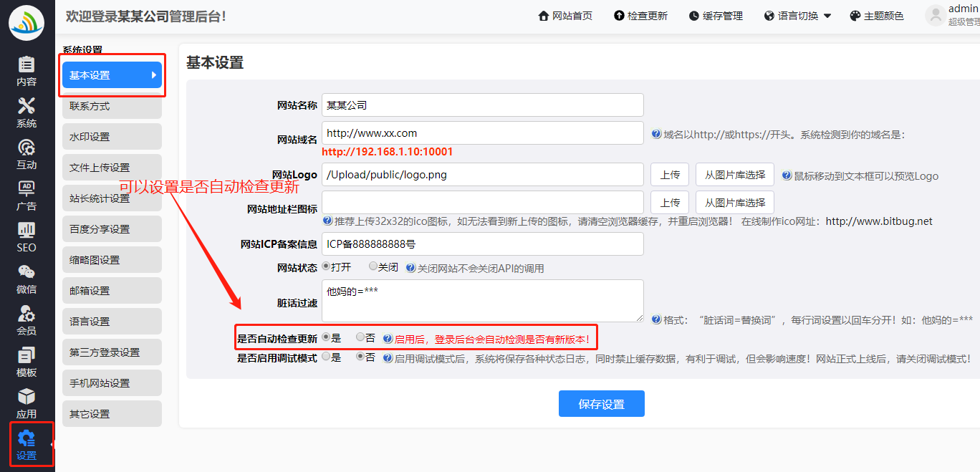Select 是 for 是否启用调试模式

pyautogui.click(x=326, y=357)
